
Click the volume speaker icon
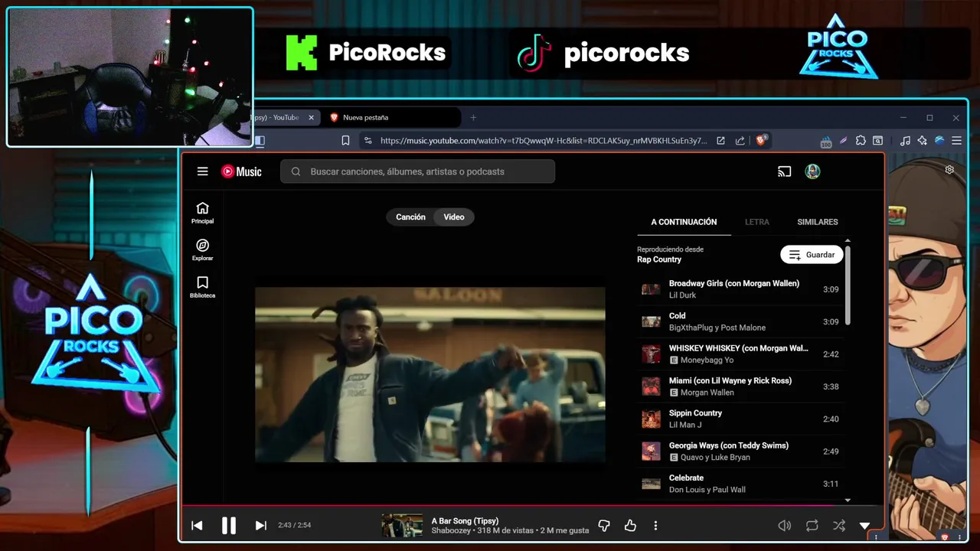[x=784, y=525]
